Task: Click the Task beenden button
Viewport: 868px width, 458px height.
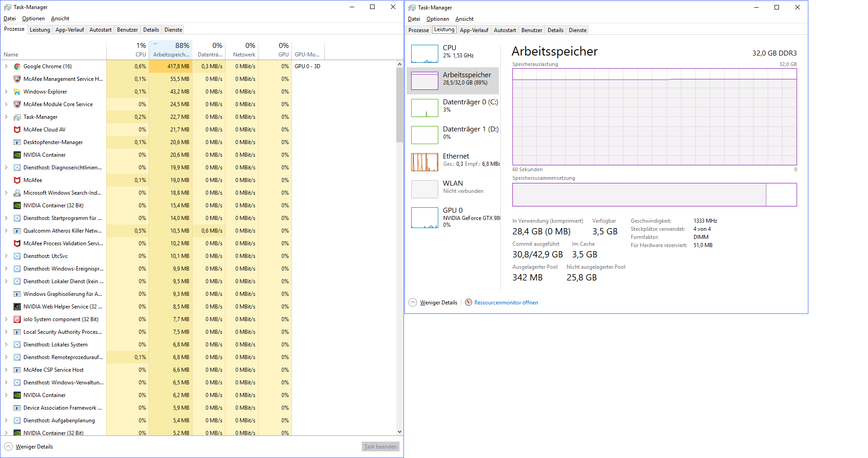Action: [380, 447]
